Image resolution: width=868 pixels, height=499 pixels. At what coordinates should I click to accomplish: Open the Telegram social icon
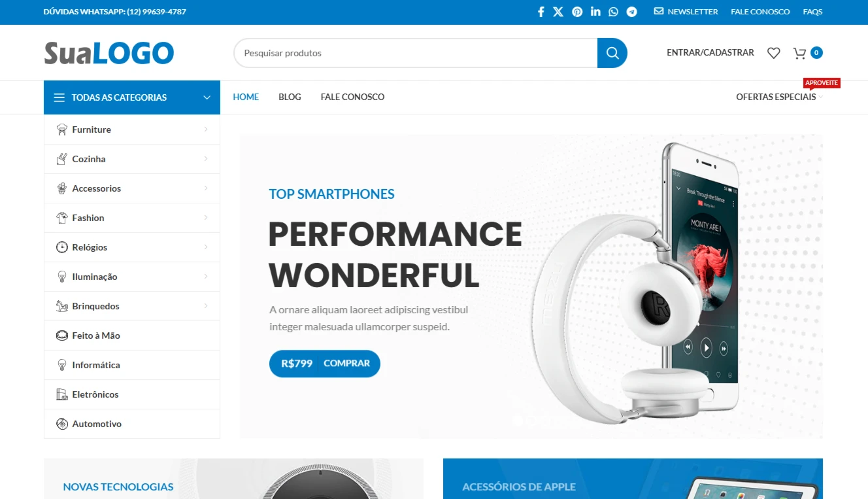coord(631,12)
